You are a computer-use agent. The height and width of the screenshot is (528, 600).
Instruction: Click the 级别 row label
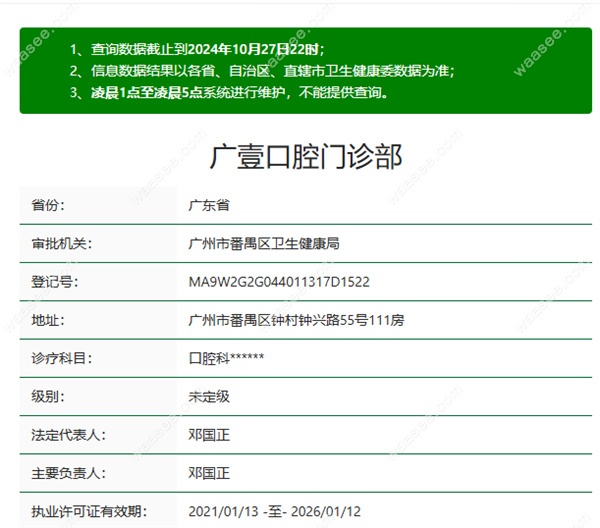(47, 396)
